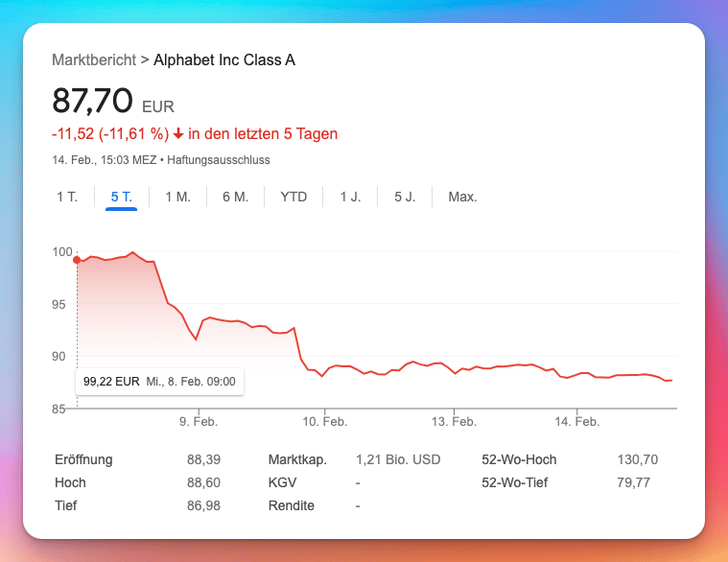Click the KGV label

(282, 482)
